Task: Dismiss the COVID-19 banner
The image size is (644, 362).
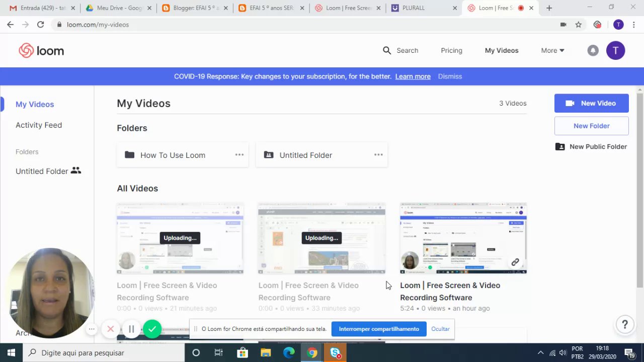Action: pyautogui.click(x=450, y=76)
